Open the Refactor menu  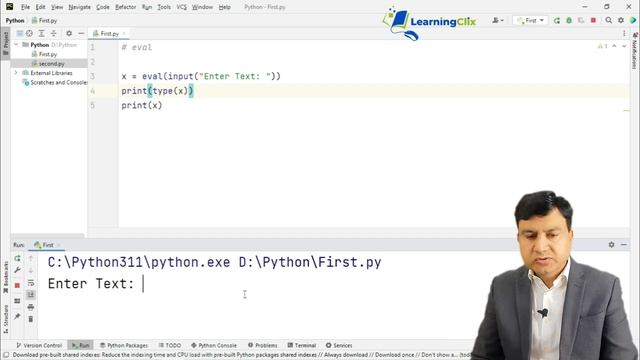point(125,7)
